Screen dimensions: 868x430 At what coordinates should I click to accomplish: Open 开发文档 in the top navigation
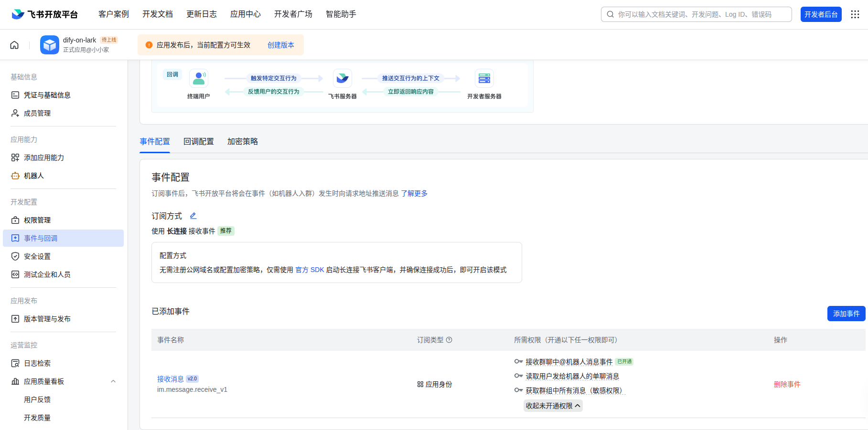pos(158,14)
